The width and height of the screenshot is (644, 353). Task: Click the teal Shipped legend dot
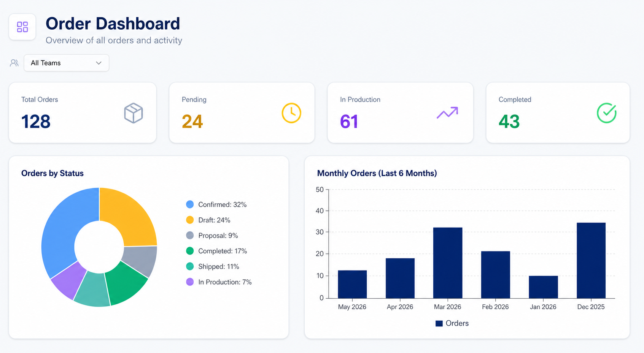coord(190,266)
